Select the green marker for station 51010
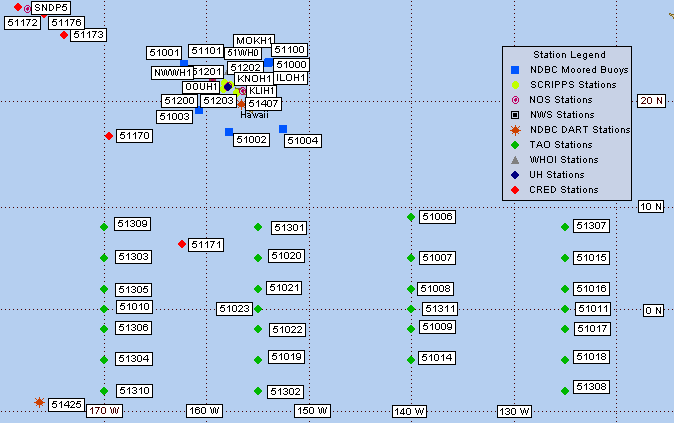The image size is (674, 423). [x=104, y=309]
